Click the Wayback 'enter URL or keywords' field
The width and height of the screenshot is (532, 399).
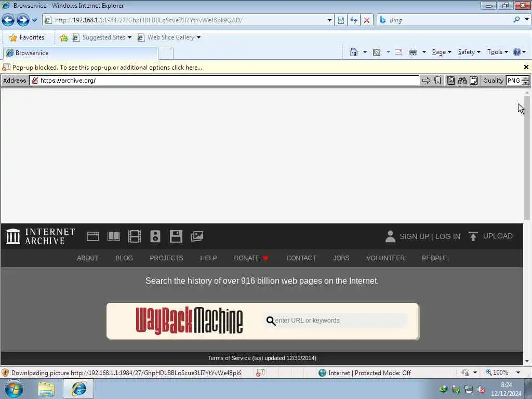[x=336, y=320]
